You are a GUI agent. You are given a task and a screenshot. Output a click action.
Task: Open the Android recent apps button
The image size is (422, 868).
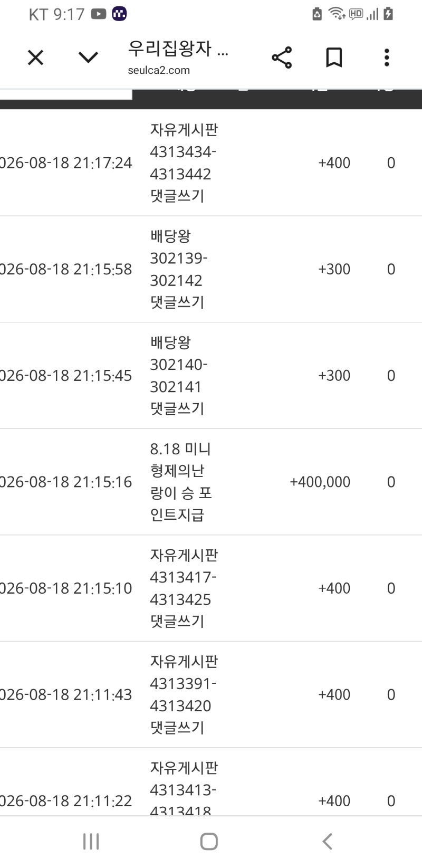point(91,841)
